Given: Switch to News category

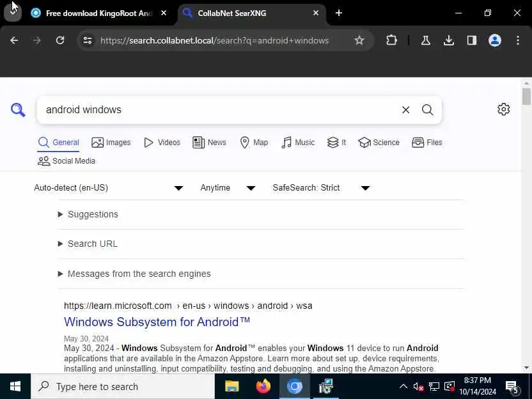Looking at the screenshot, I should [x=209, y=143].
